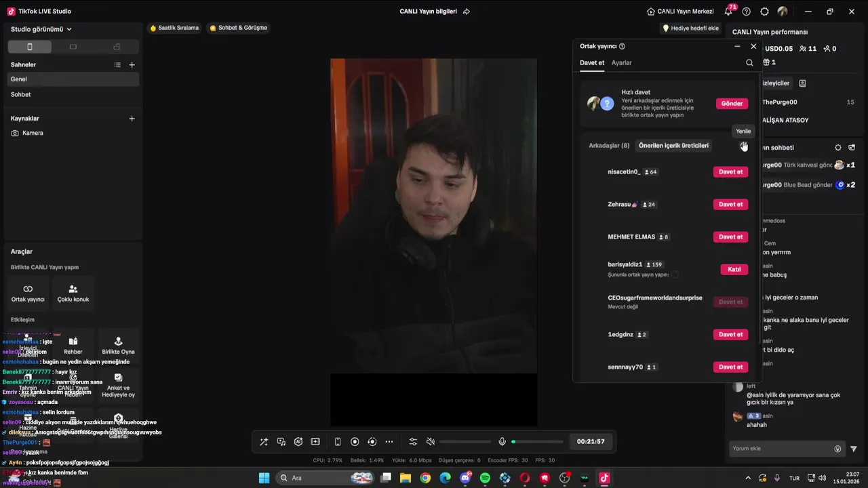Invite 1edgdnz with Davet et
The image size is (868, 488).
pos(730,334)
